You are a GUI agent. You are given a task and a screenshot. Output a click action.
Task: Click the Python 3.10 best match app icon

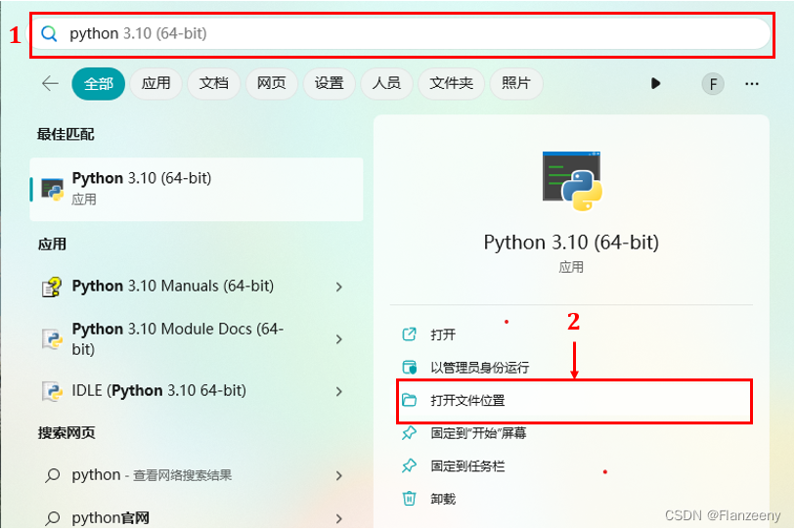pyautogui.click(x=52, y=190)
